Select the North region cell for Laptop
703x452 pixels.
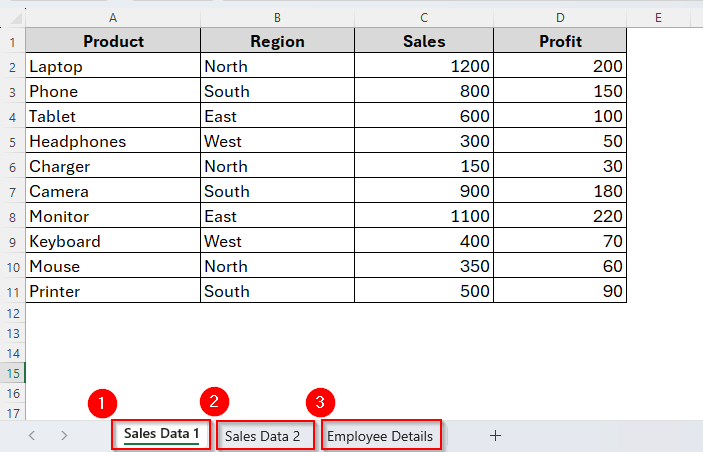278,66
